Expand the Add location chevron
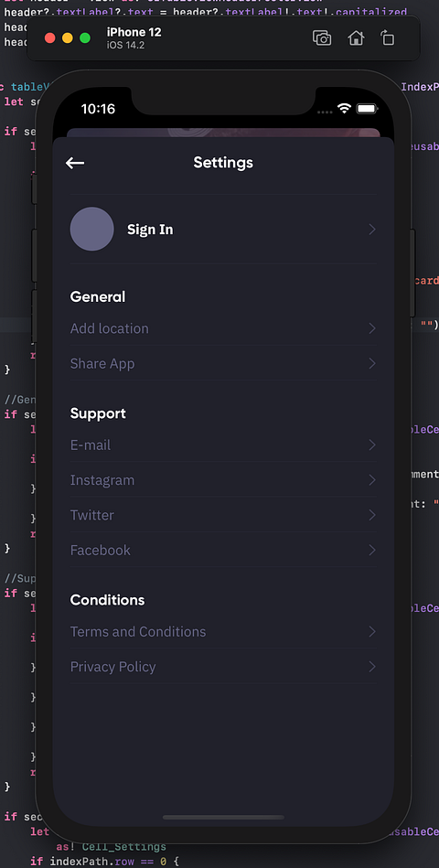The width and height of the screenshot is (439, 868). [x=372, y=328]
